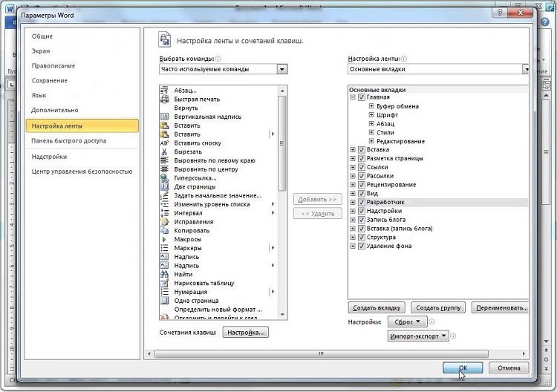Disable the Удаление фона checkbox
The height and width of the screenshot is (392, 557).
[362, 246]
